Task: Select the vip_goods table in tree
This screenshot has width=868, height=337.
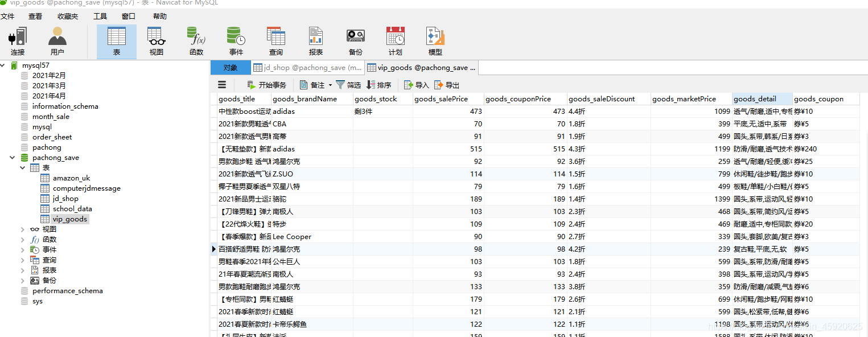Action: tap(69, 219)
